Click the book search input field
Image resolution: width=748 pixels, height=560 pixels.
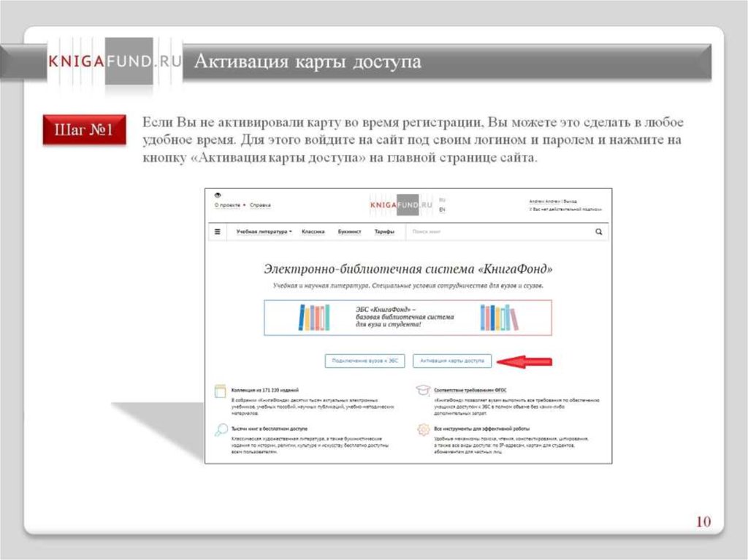tap(498, 232)
